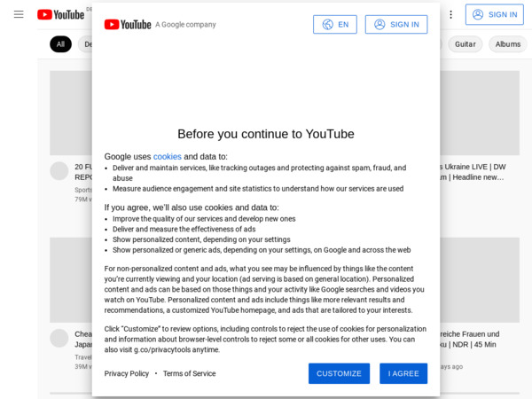
Task: Click the SIGN IN button in the page header
Action: 495,14
